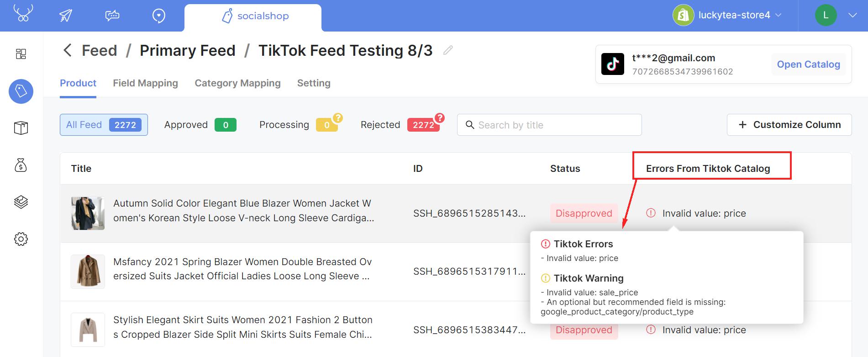The width and height of the screenshot is (868, 357).
Task: Click the Open Catalog button
Action: coord(808,64)
